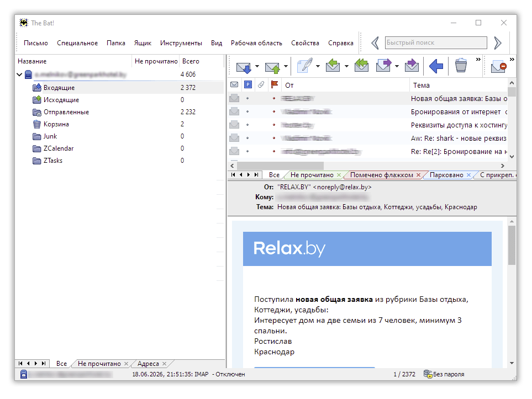532x399 pixels.
Task: Toggle parked mark on Реквизиты доступа message
Action: click(x=247, y=125)
